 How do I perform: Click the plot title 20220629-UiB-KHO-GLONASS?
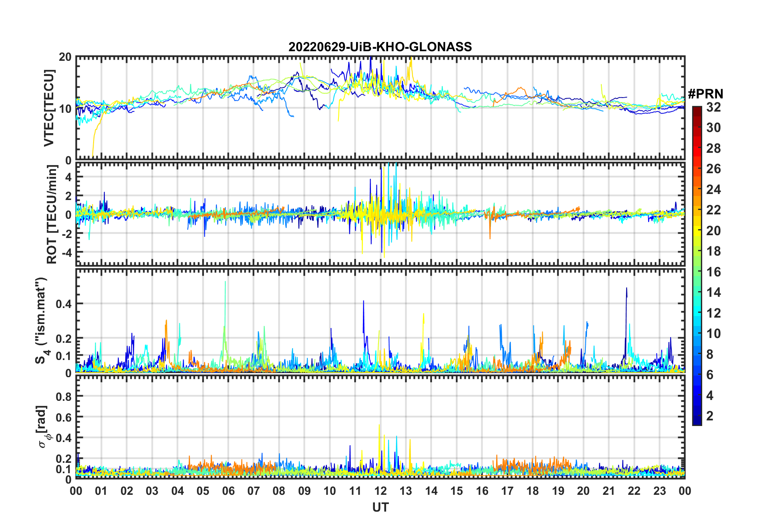tap(380, 47)
